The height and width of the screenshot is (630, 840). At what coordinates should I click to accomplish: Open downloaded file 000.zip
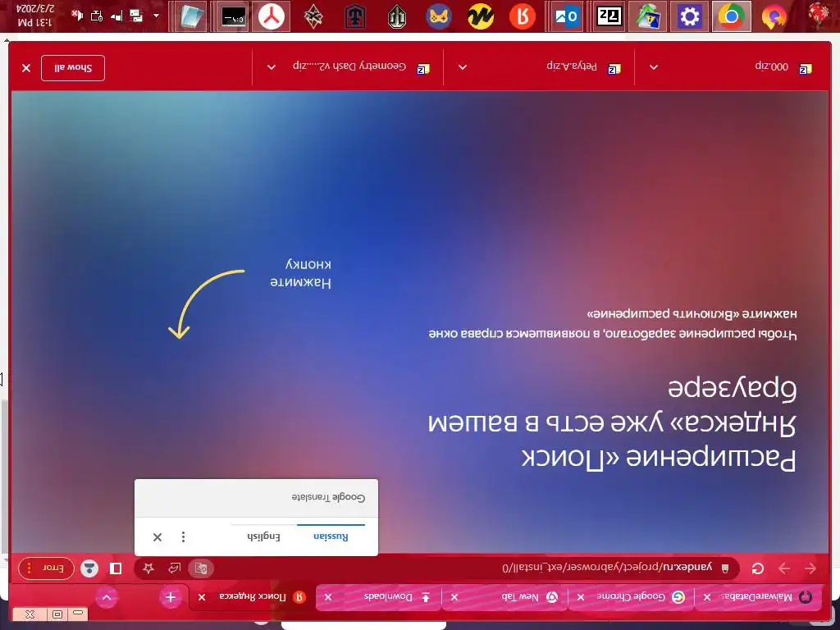[x=783, y=67]
